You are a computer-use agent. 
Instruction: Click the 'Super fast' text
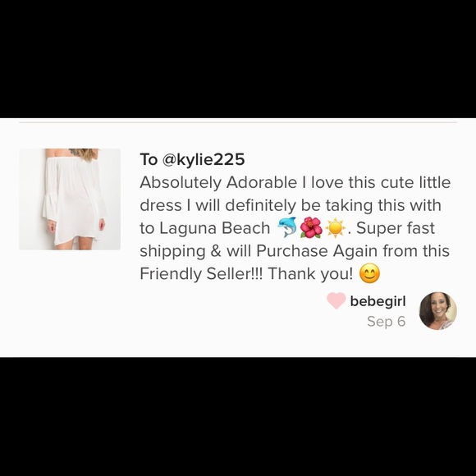click(x=396, y=228)
